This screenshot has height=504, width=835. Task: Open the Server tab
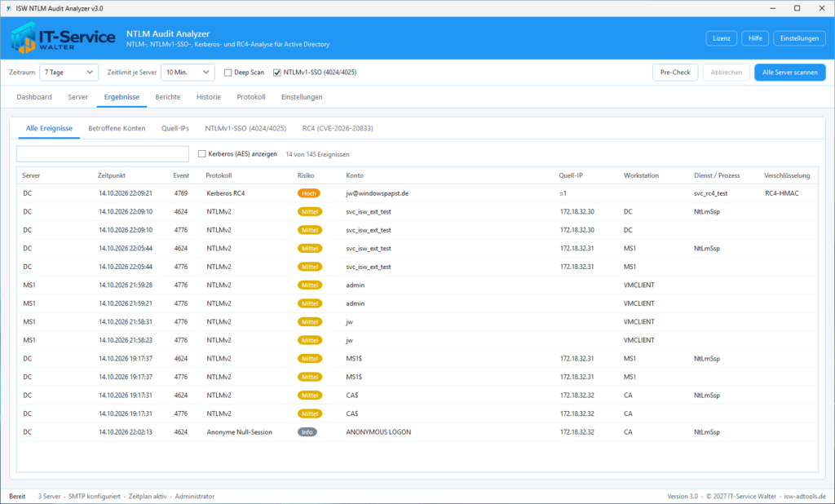tap(77, 97)
